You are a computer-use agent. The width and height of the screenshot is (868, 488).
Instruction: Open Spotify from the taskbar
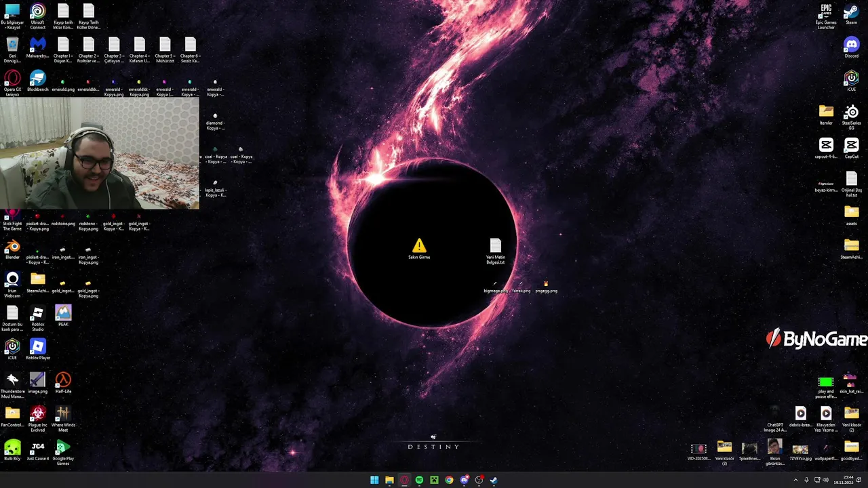click(x=419, y=480)
